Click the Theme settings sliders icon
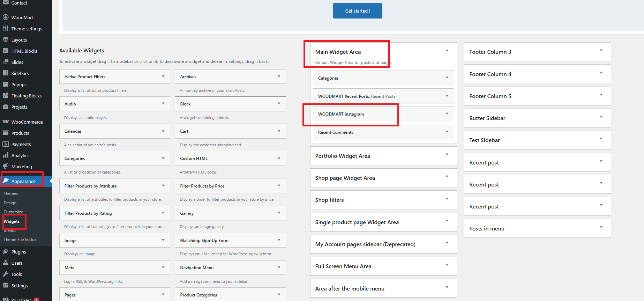The image size is (644, 301). pyautogui.click(x=6, y=28)
